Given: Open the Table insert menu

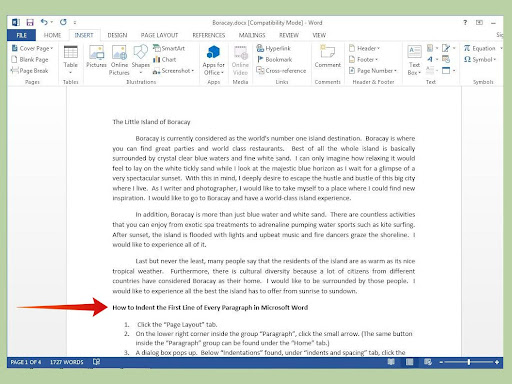Looking at the screenshot, I should (70, 60).
